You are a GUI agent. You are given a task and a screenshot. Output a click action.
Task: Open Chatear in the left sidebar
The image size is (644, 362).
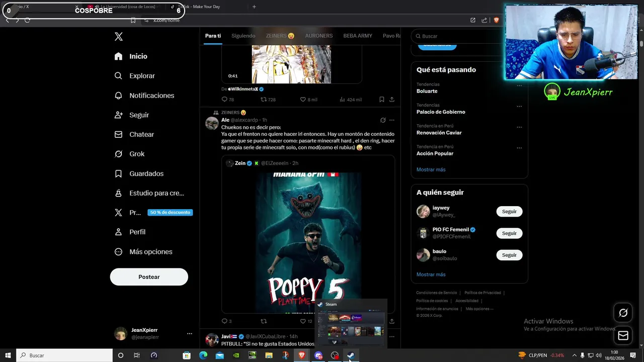(134, 135)
